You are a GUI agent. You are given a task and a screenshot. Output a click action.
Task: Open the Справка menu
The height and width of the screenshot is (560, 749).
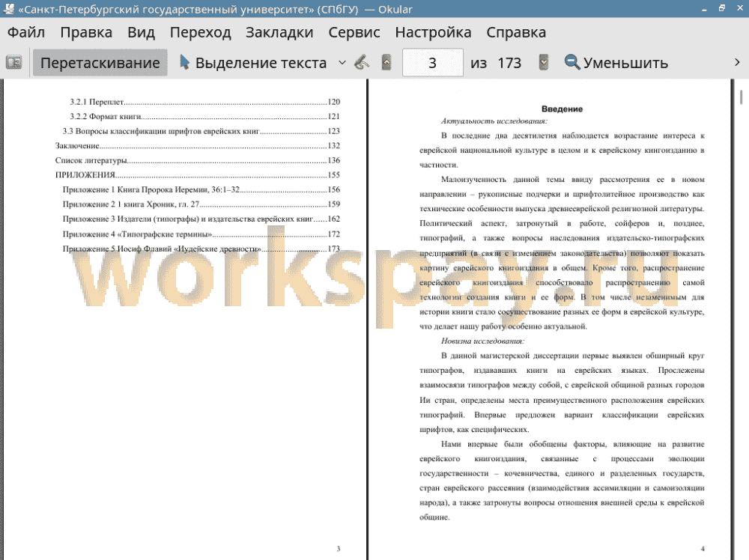[516, 32]
